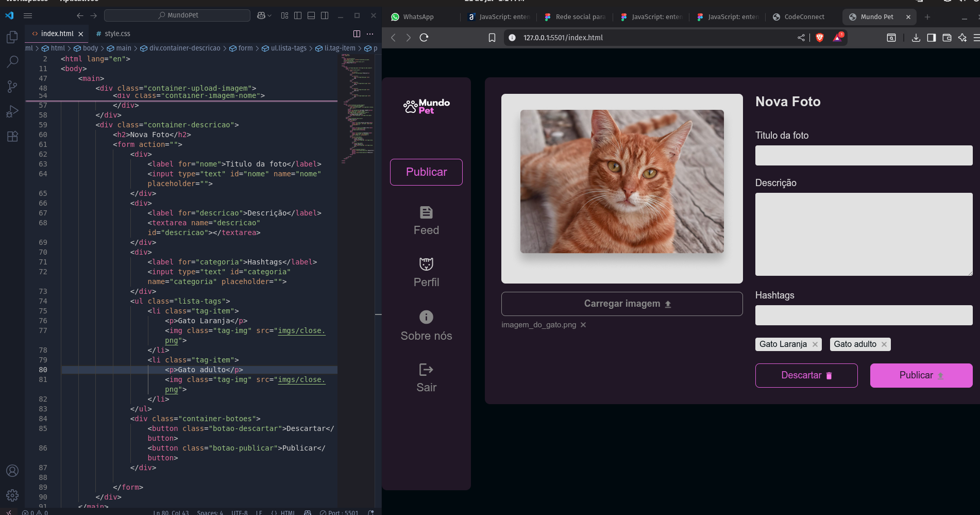Click the Descartar button
The image size is (980, 515).
pyautogui.click(x=806, y=375)
